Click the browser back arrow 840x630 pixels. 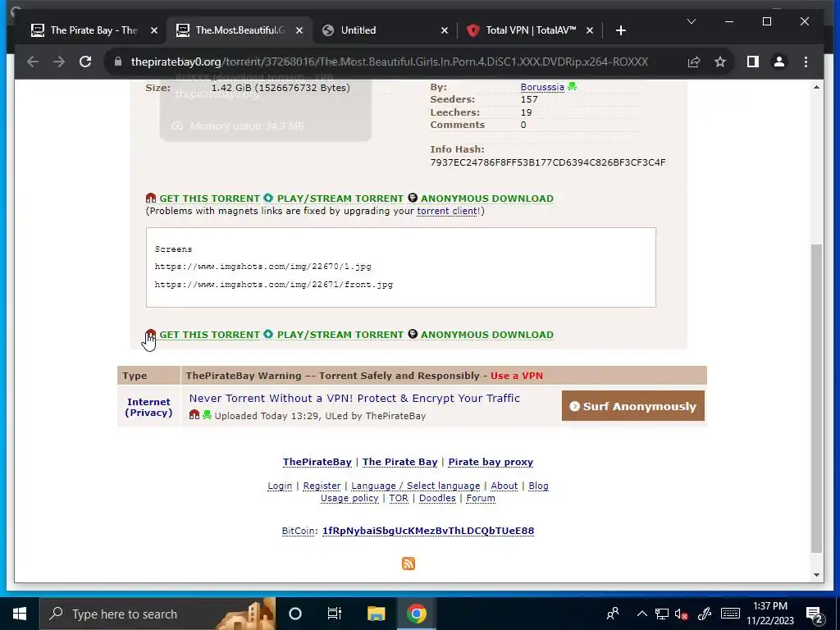pyautogui.click(x=33, y=62)
